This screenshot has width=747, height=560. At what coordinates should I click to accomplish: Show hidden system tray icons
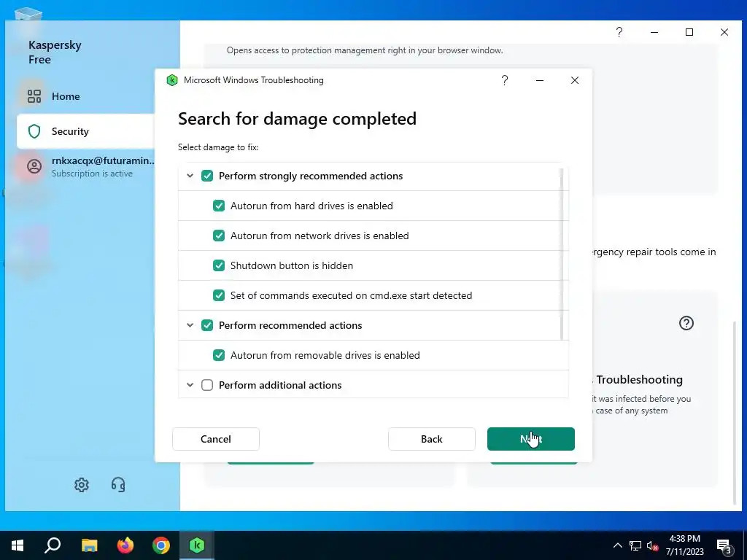617,545
